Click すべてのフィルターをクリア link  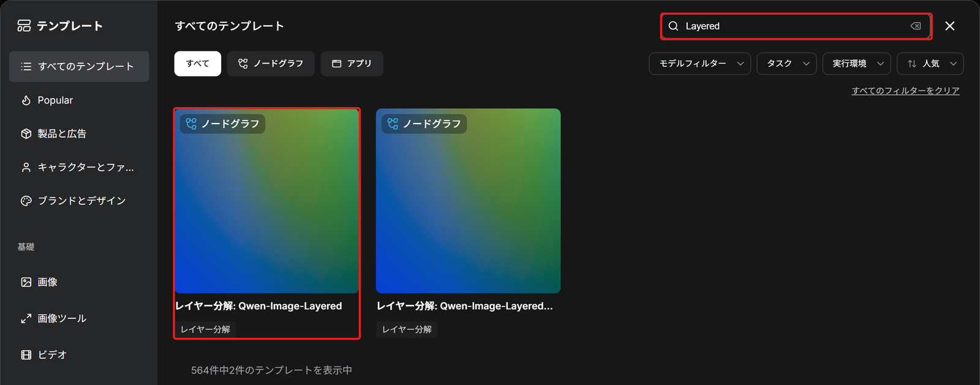[x=905, y=91]
